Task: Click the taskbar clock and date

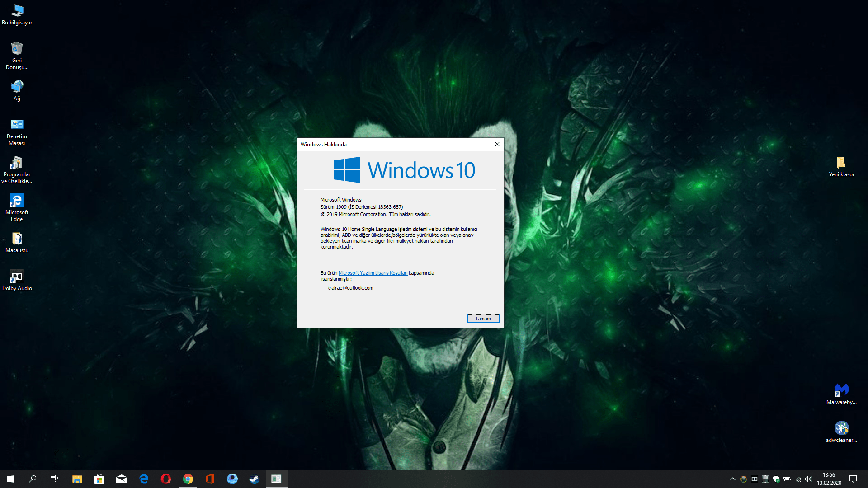Action: 829,479
